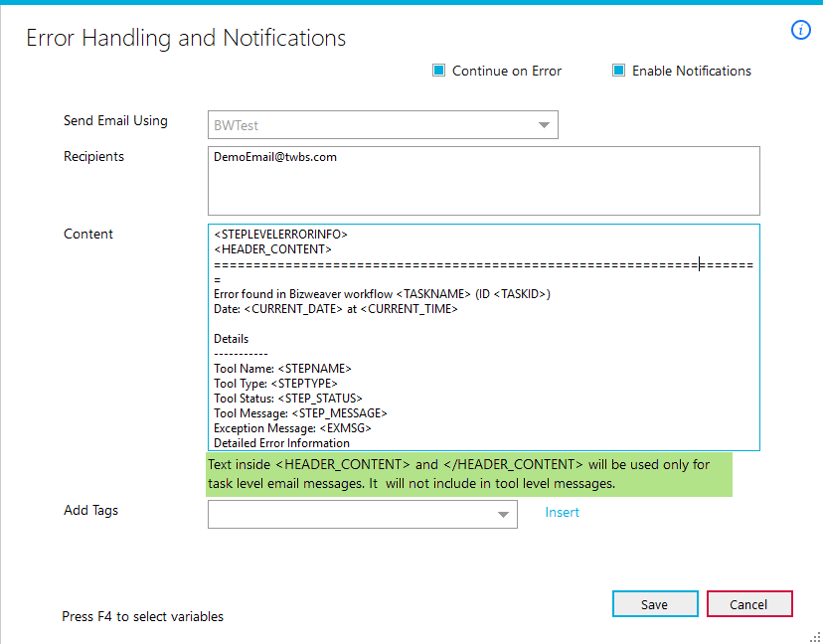Click the <HEADER_CONTENT> line in Content
The height and width of the screenshot is (644, 823).
pos(273,249)
